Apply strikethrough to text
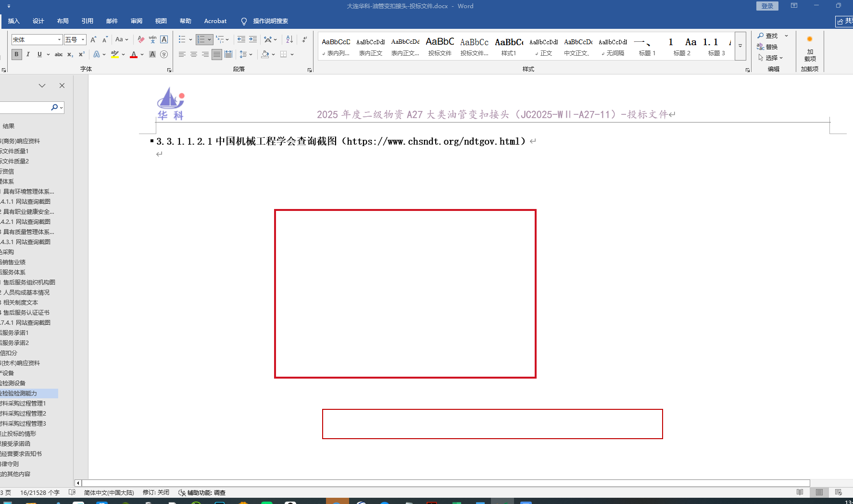This screenshot has width=853, height=504. coord(59,54)
